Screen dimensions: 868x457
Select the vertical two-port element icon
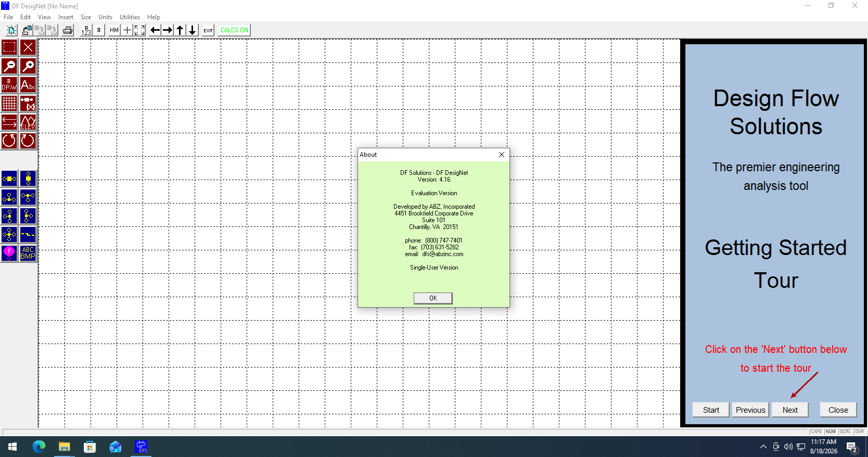tap(28, 179)
